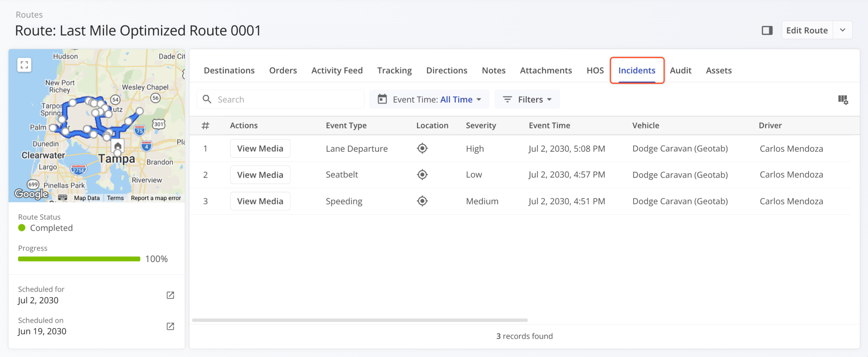
Task: Open the table column settings icon
Action: [x=843, y=100]
